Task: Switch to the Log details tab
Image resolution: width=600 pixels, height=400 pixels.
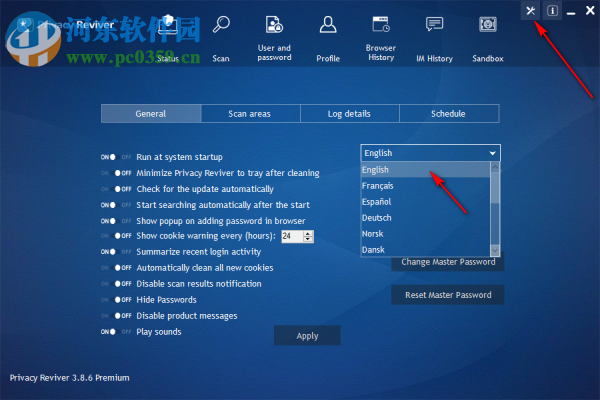Action: point(349,114)
